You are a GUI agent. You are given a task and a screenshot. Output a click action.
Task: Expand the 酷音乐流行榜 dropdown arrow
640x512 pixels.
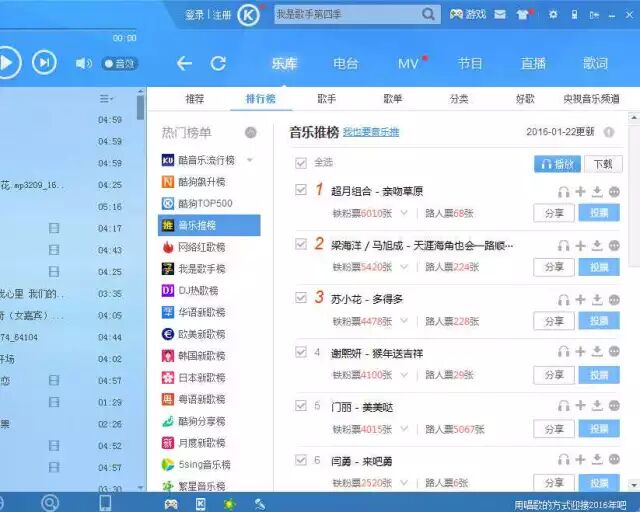tap(250, 160)
